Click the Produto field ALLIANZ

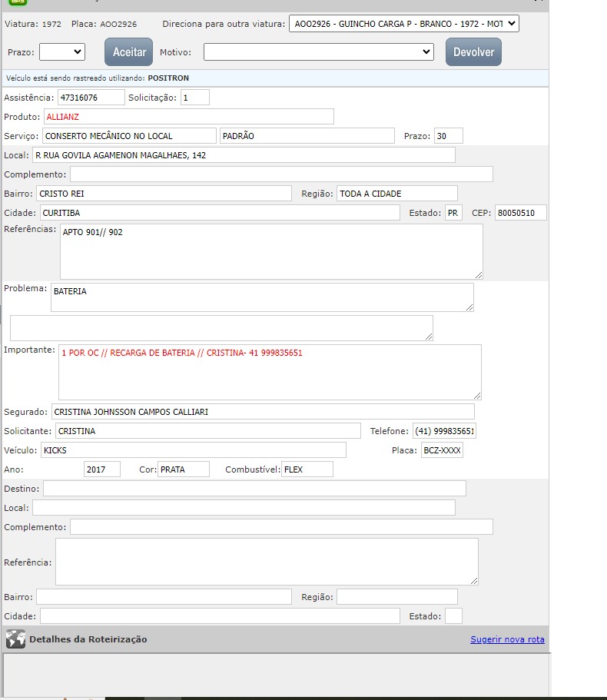188,117
